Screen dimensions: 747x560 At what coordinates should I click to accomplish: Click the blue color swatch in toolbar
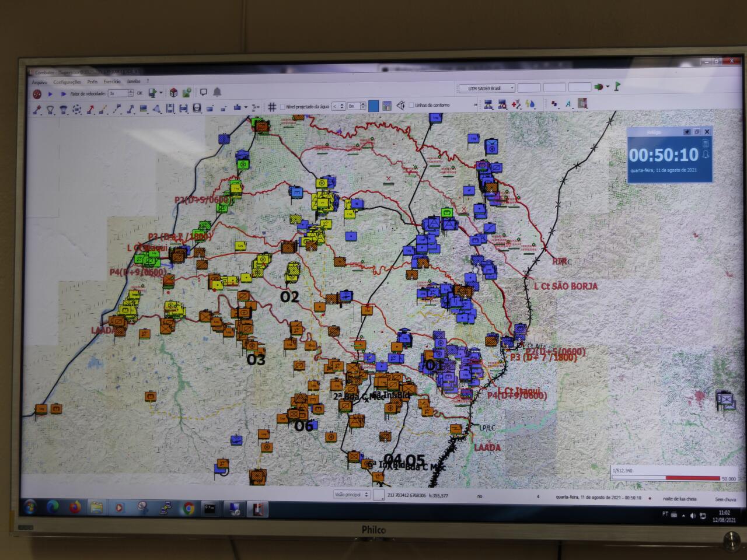pyautogui.click(x=373, y=106)
